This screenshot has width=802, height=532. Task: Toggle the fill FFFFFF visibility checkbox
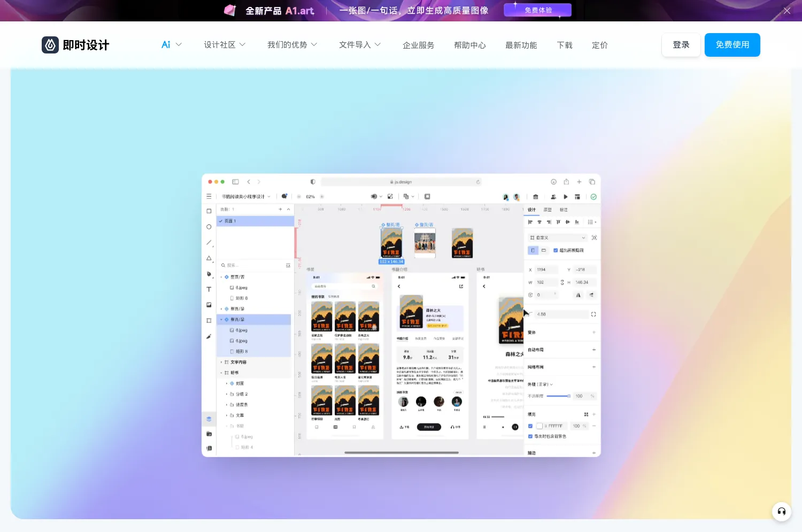click(530, 426)
